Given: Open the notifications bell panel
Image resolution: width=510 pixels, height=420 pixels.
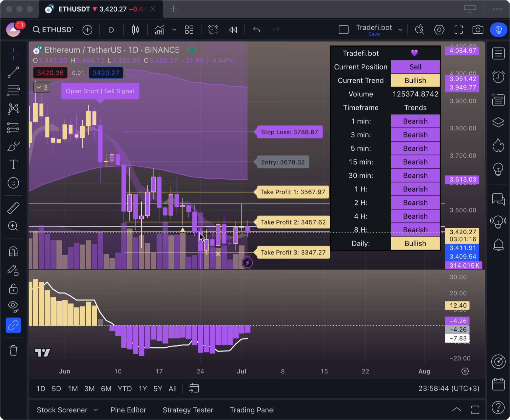Looking at the screenshot, I should coord(498,245).
